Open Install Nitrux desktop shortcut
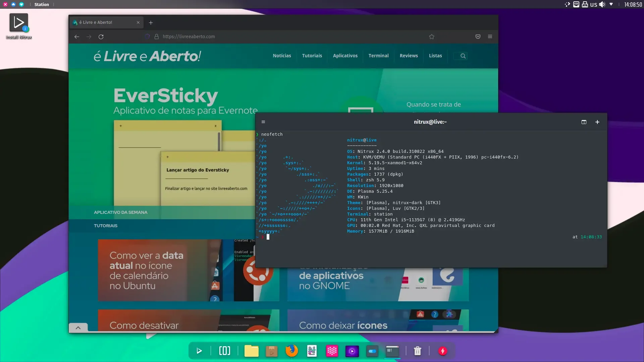Image resolution: width=644 pixels, height=362 pixels. pyautogui.click(x=19, y=26)
